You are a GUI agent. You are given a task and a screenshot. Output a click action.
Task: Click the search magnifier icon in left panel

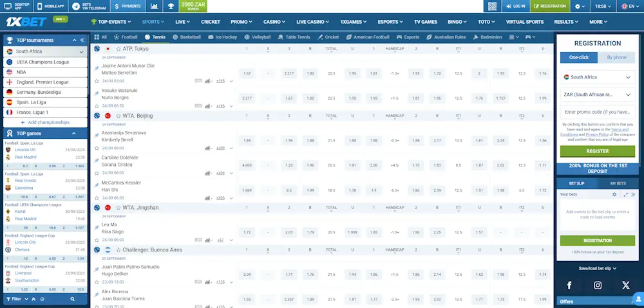pos(73,299)
